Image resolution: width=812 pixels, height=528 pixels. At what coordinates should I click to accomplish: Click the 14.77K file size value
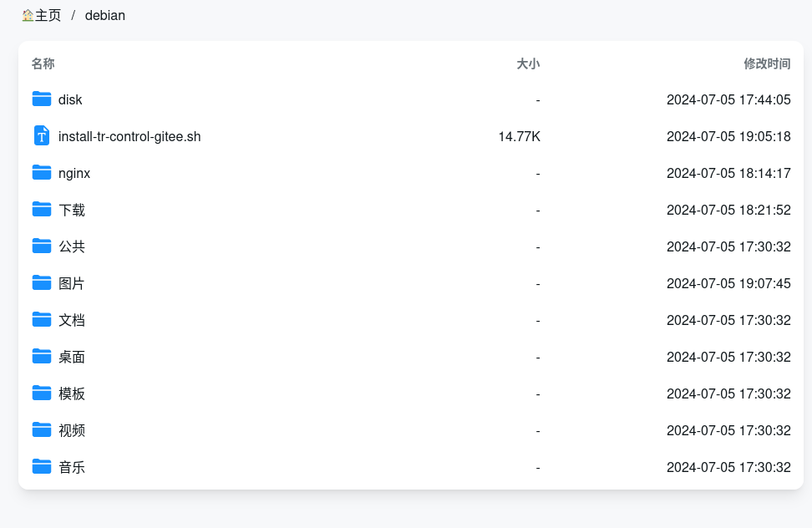point(519,136)
